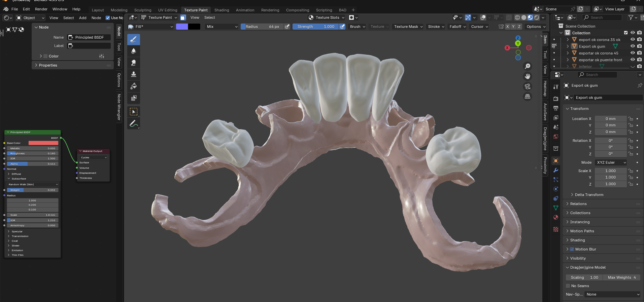Select the Fill bucket tool

click(x=134, y=86)
